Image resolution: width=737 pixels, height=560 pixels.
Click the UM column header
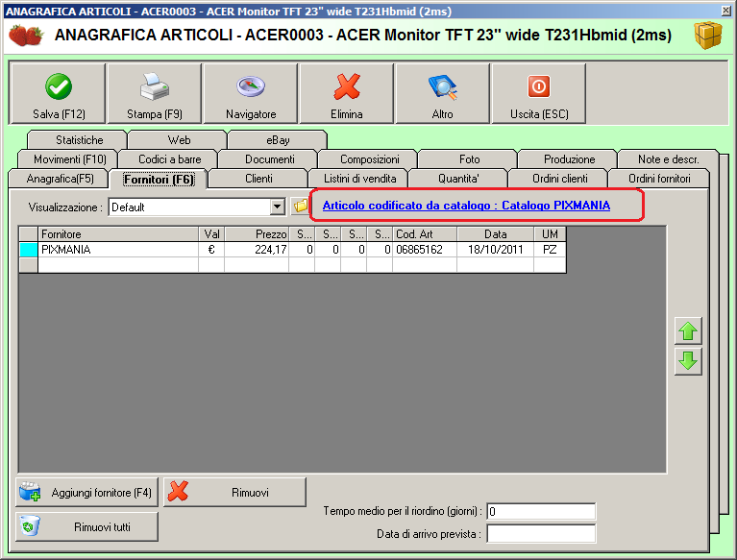pyautogui.click(x=550, y=234)
